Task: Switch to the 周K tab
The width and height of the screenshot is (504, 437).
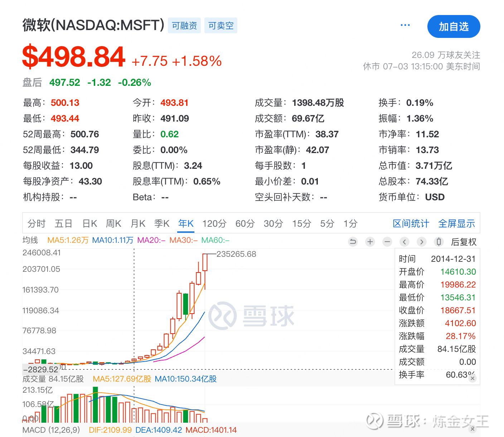Action: (114, 224)
